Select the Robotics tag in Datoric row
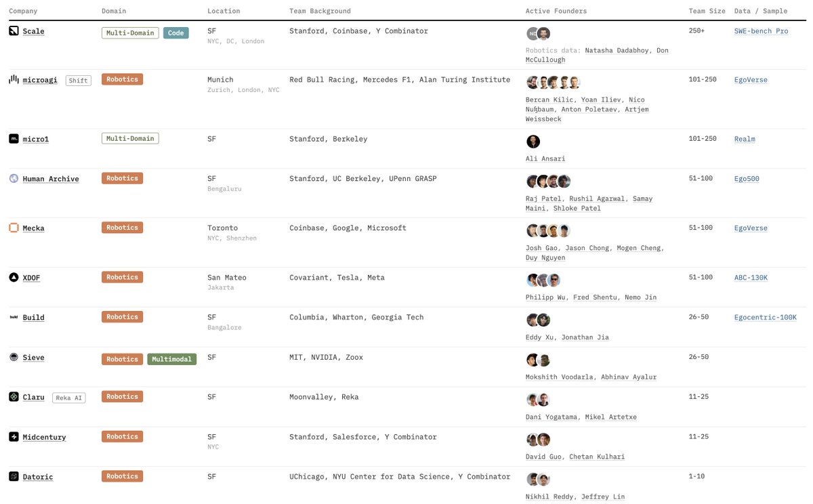This screenshot has height=504, width=813. click(x=122, y=476)
